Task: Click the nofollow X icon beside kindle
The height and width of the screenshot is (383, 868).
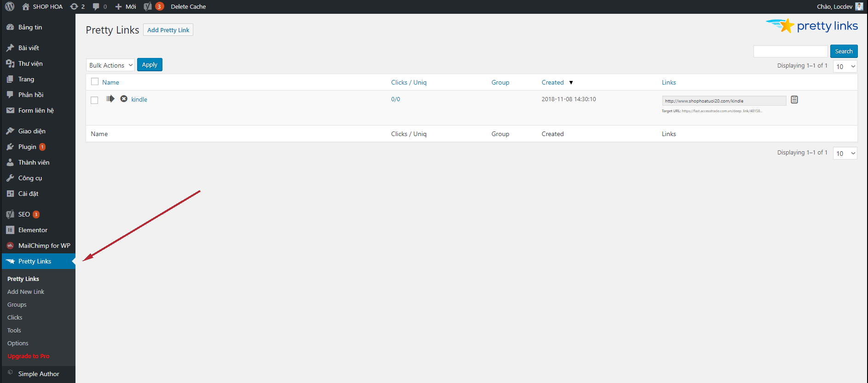Action: 124,99
